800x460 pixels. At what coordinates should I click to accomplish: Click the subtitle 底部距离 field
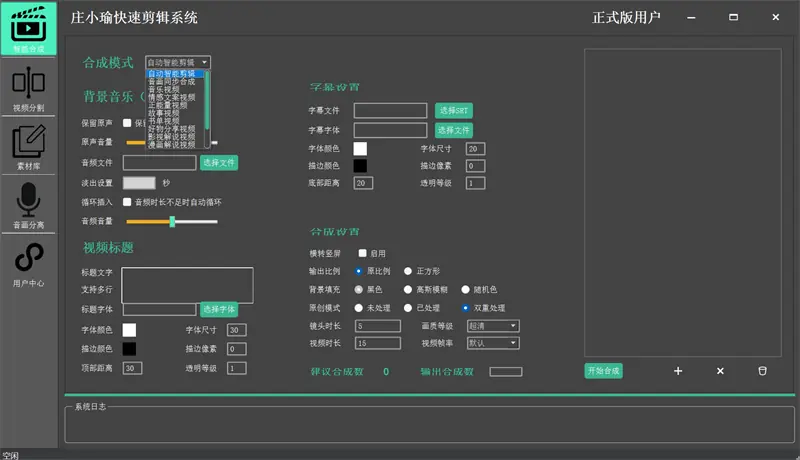(363, 183)
